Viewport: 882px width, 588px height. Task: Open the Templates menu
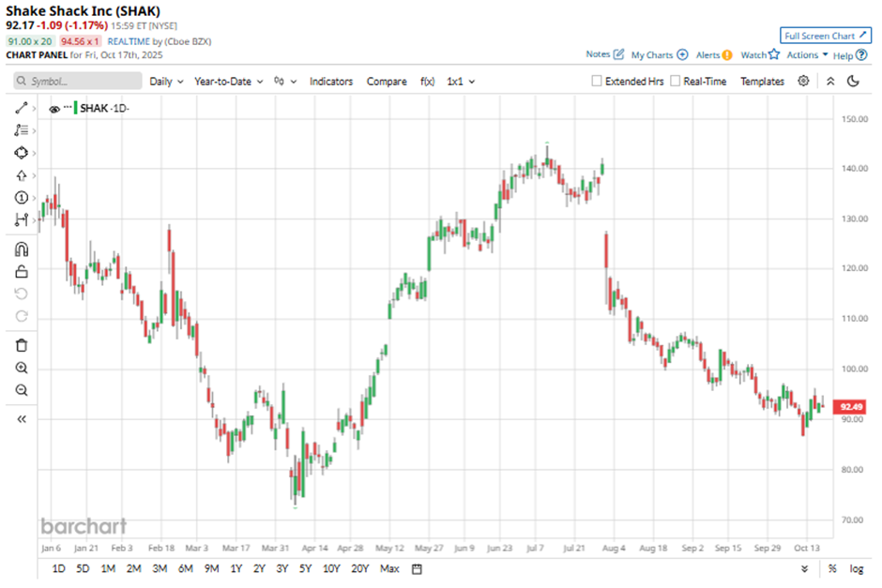(762, 82)
